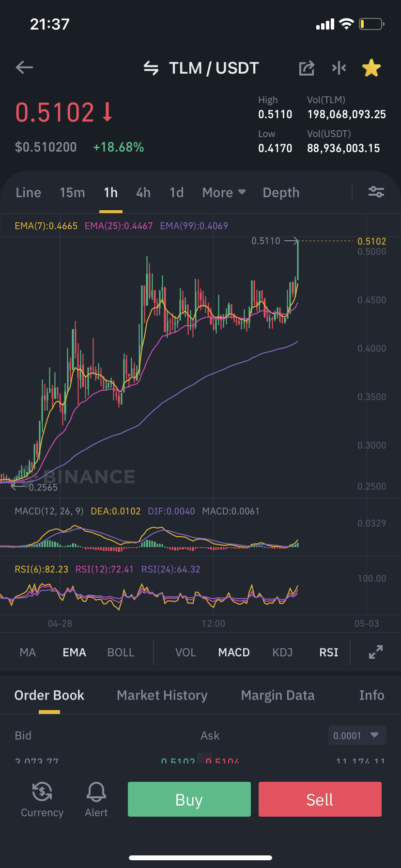Tap the latest green candlestick on chart
Image resolution: width=401 pixels, height=868 pixels.
297,261
